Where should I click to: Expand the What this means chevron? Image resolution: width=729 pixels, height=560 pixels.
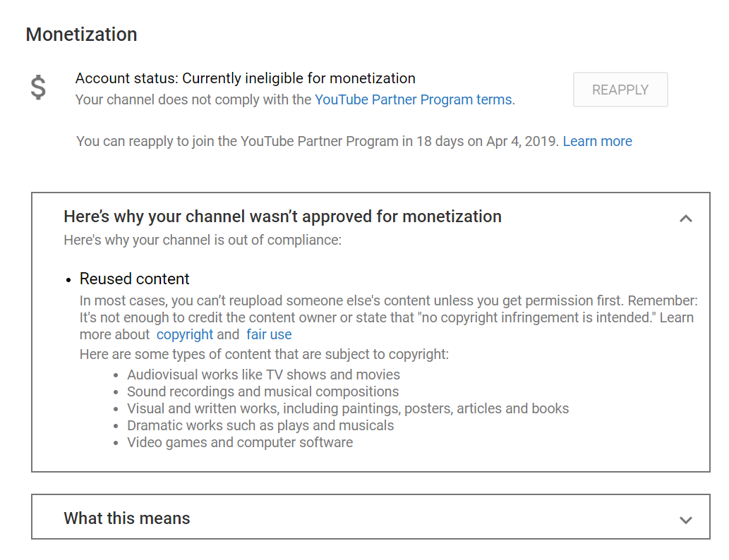[x=686, y=520]
